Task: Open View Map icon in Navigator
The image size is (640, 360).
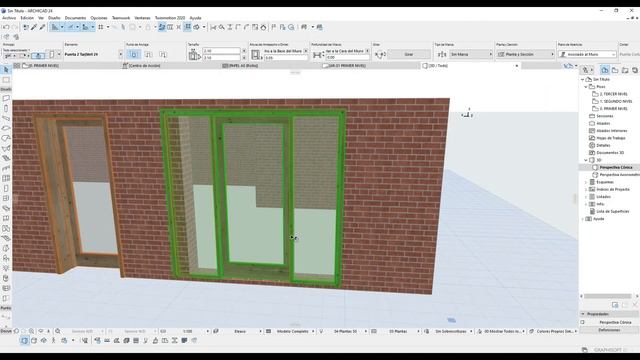Action: click(615, 70)
